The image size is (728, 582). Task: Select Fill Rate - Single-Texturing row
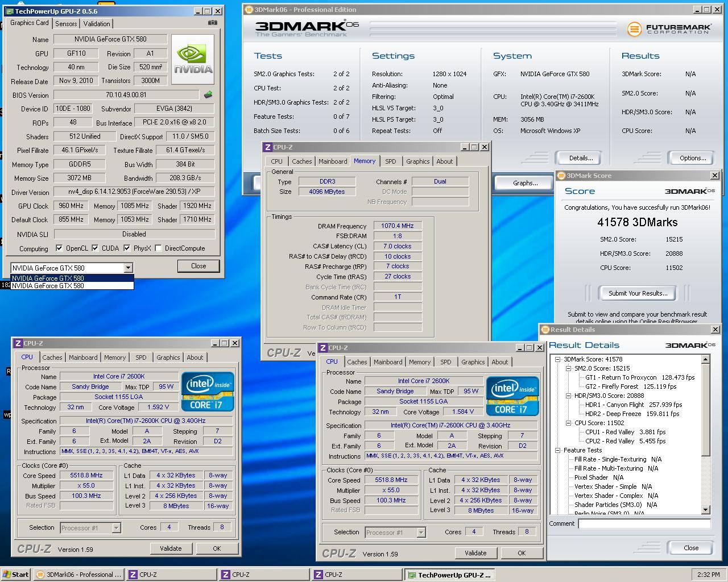[618, 459]
